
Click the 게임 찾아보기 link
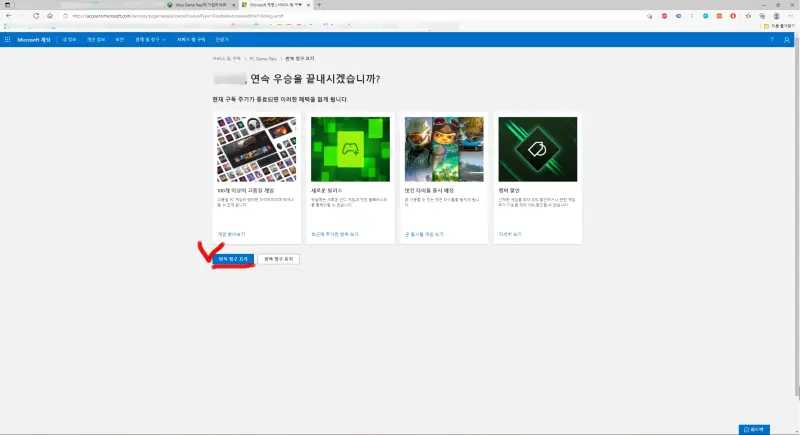[231, 234]
